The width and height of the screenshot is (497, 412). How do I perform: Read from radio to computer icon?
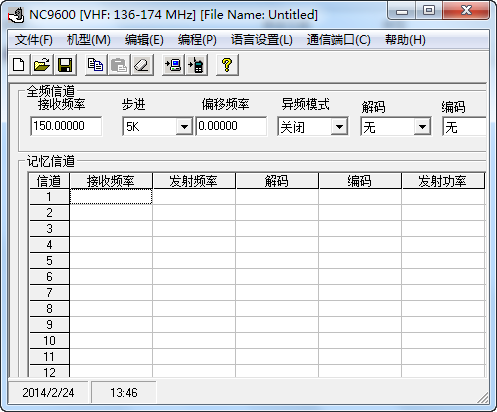coord(173,65)
